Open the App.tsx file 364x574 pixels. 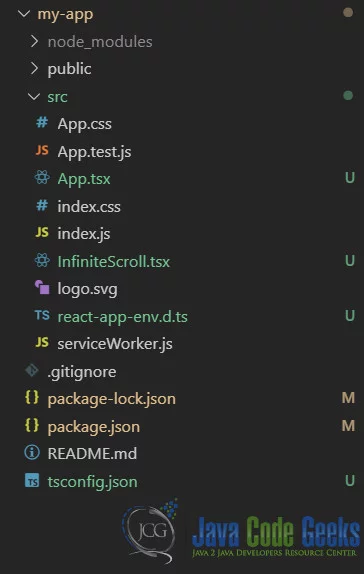pyautogui.click(x=84, y=179)
